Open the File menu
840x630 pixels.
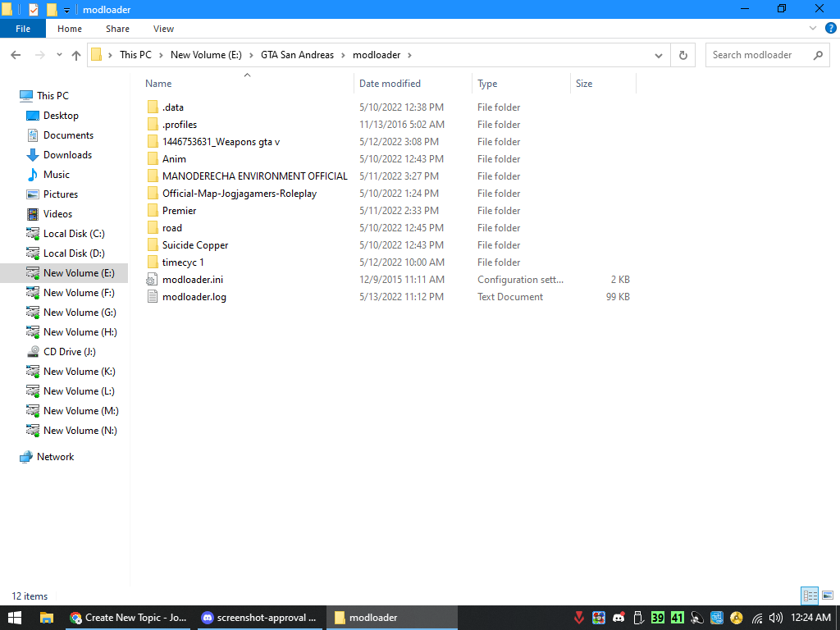[23, 29]
